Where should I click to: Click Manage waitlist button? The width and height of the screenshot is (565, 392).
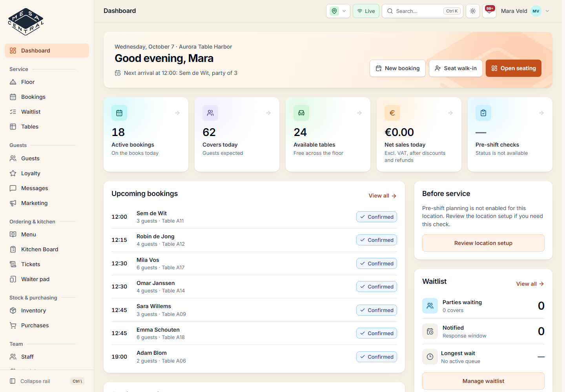[483, 381]
